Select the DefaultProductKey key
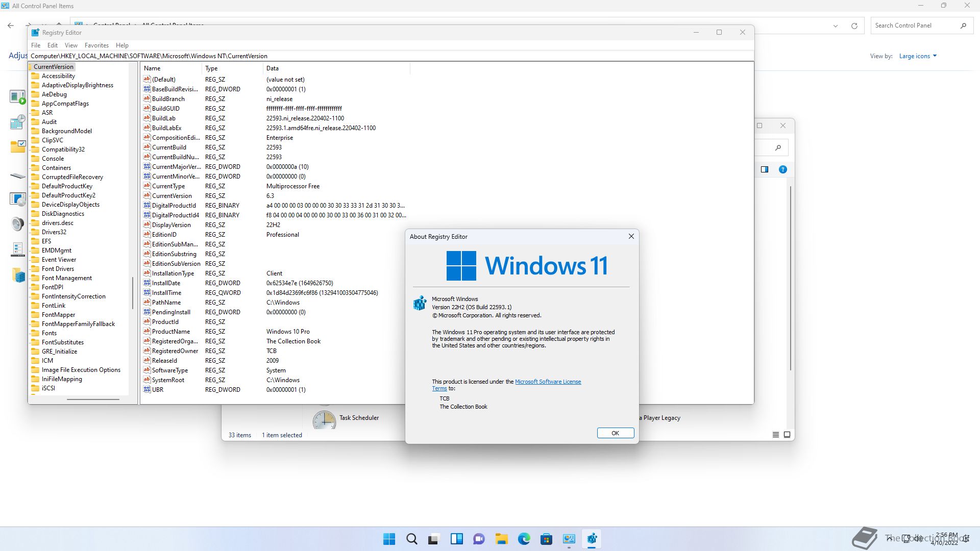Viewport: 980px width, 551px height. 67,186
